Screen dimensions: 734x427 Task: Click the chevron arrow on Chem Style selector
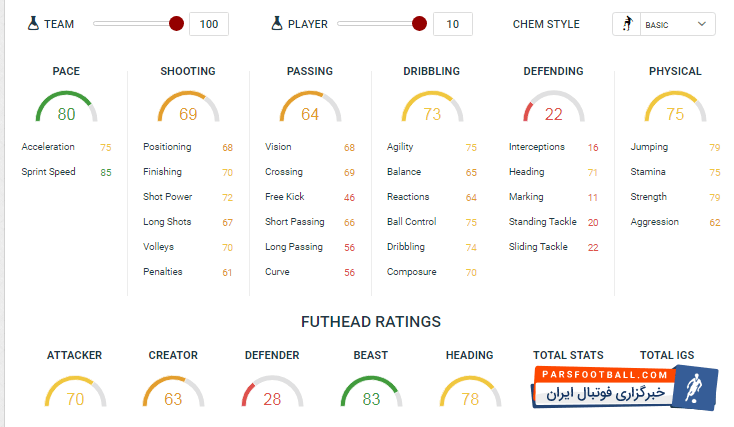pos(701,24)
